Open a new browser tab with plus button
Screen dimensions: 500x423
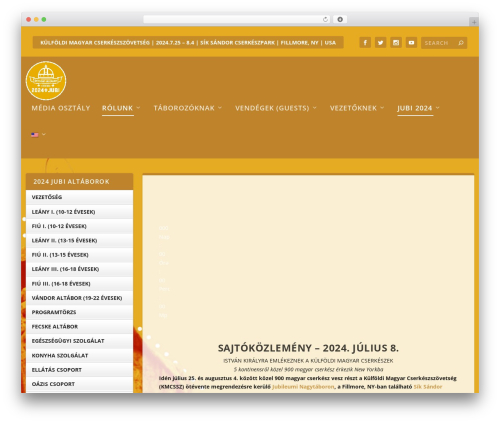pos(474,22)
